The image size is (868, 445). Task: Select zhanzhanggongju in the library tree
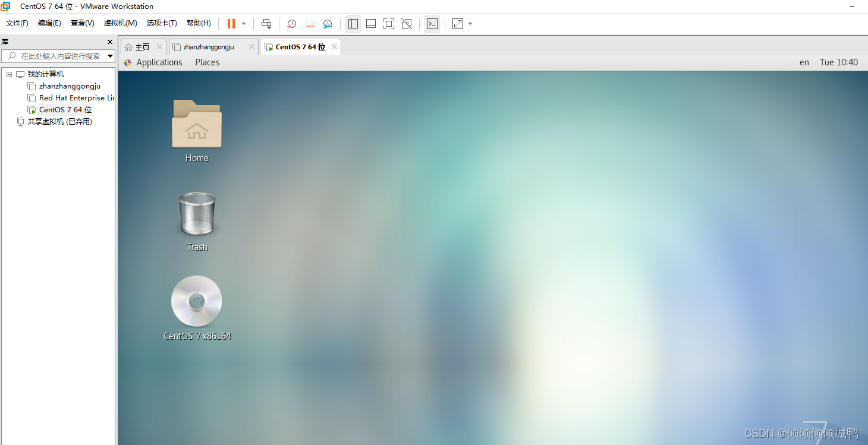click(x=70, y=86)
